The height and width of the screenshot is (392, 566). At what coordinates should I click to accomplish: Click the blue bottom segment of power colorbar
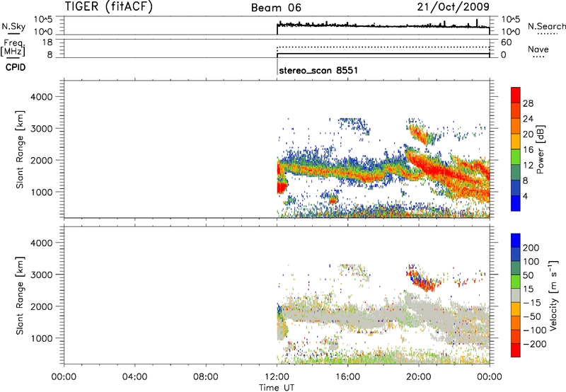pos(516,203)
